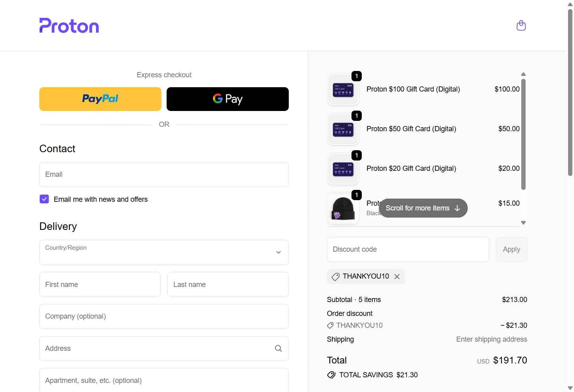Image resolution: width=574 pixels, height=392 pixels.
Task: Click the order list scroll-down arrow
Action: pos(523,223)
